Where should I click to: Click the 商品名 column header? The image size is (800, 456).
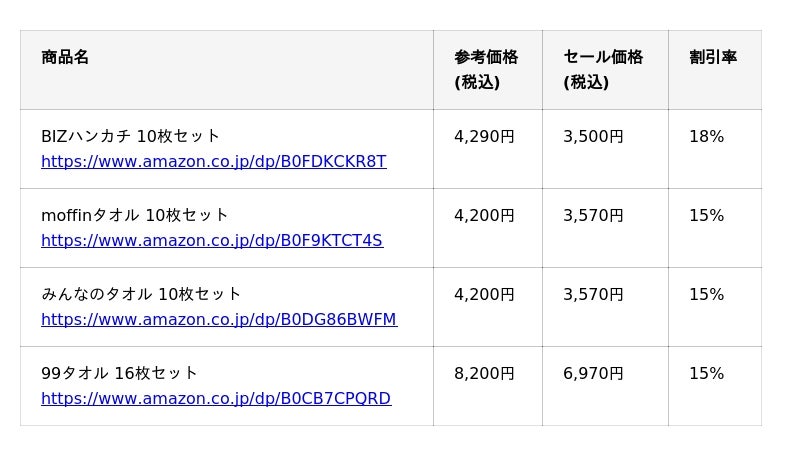pyautogui.click(x=65, y=58)
